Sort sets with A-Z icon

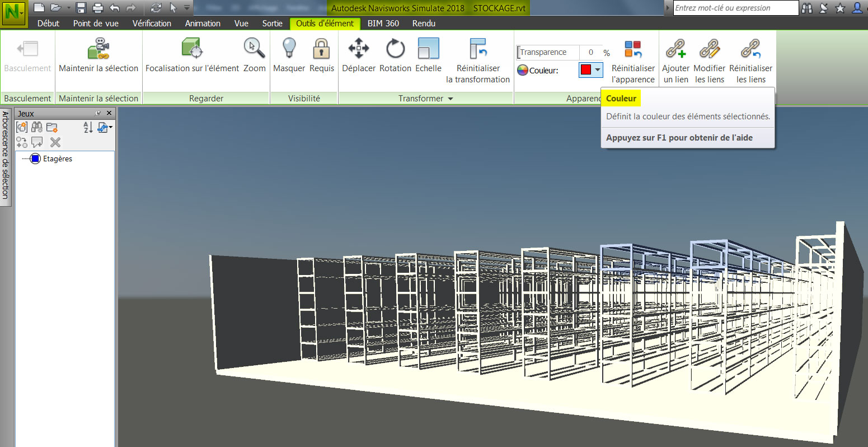pyautogui.click(x=88, y=128)
